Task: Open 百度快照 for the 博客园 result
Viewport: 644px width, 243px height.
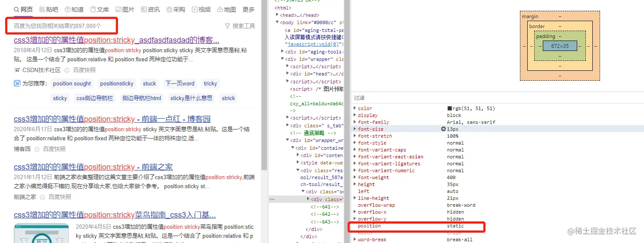Action: pos(54,149)
